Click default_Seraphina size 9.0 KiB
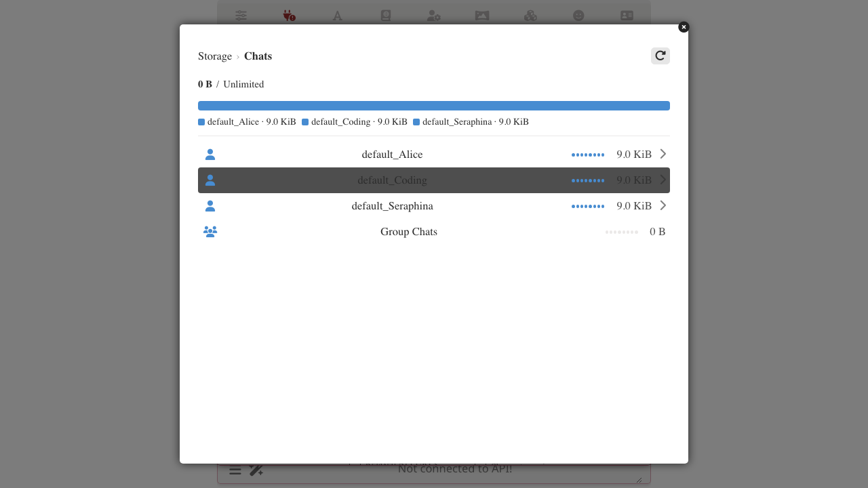 coord(634,206)
